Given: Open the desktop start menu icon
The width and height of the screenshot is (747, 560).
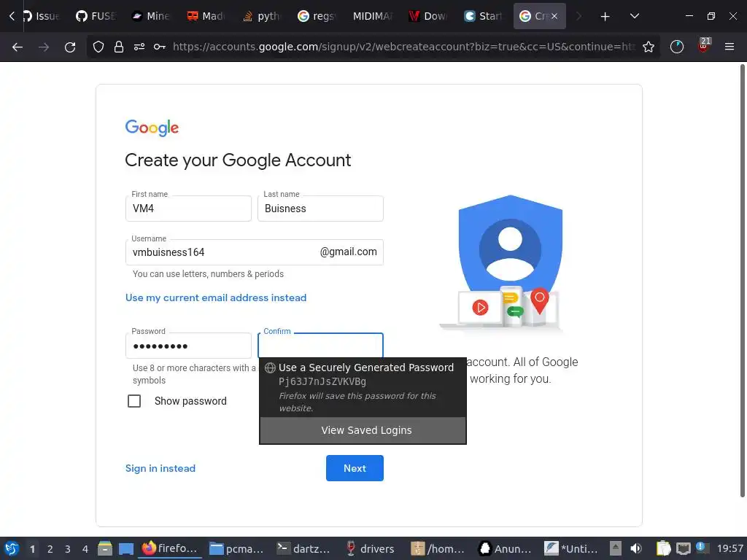Looking at the screenshot, I should (12, 548).
